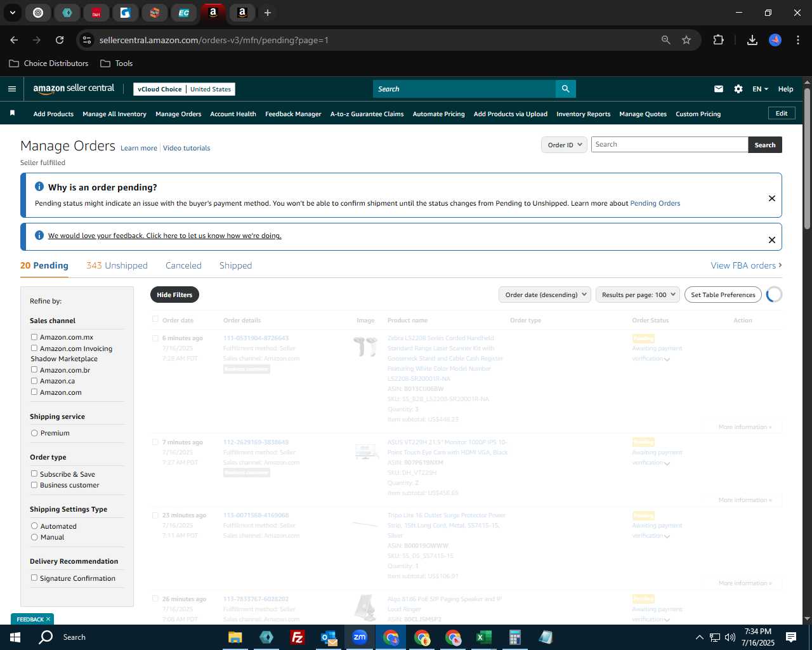
Task: Open the browser tab search dropdown arrow
Action: (x=12, y=13)
